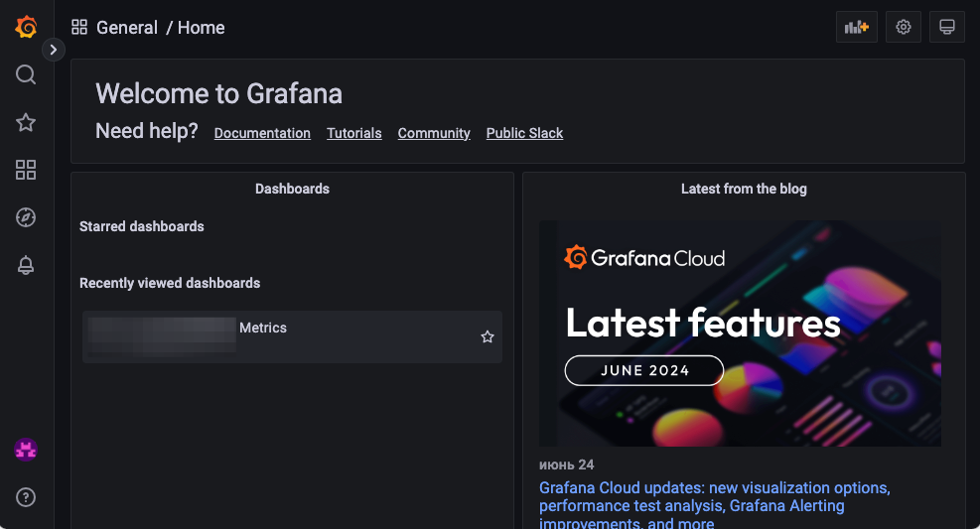The height and width of the screenshot is (529, 980).
Task: Click the Home breadcrumb title
Action: point(202,28)
